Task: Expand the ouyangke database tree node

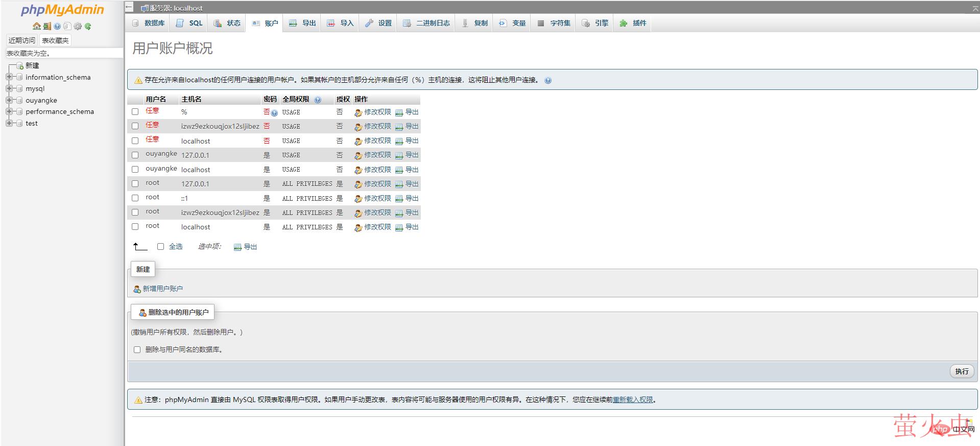Action: click(9, 100)
